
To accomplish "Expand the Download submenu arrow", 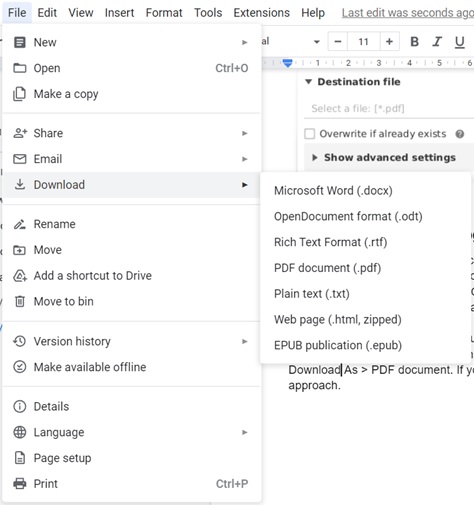I will point(245,185).
